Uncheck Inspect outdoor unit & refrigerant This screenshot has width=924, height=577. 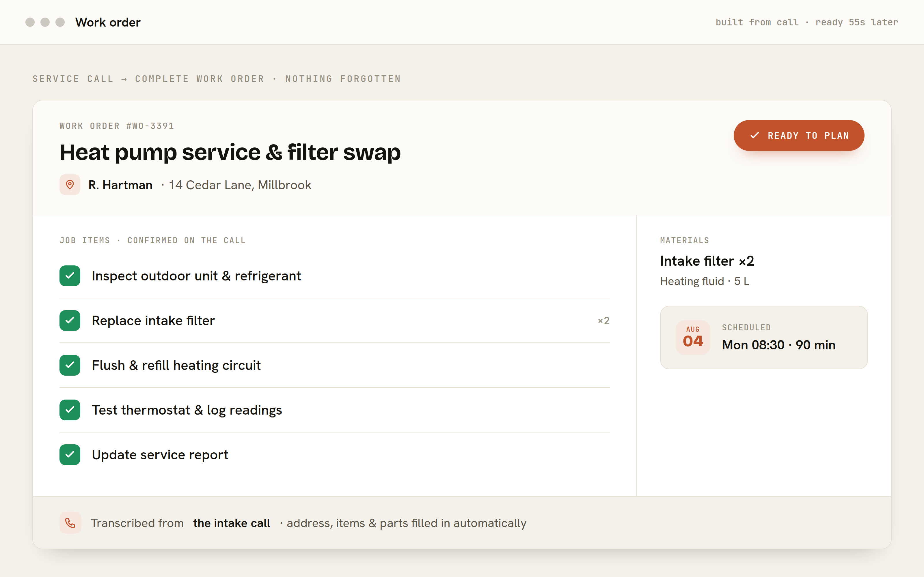(70, 276)
